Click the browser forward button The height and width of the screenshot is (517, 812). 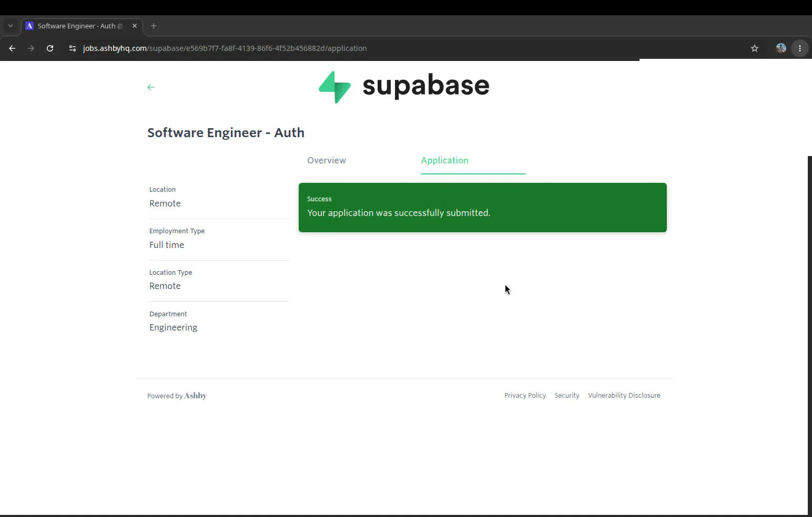pyautogui.click(x=31, y=48)
